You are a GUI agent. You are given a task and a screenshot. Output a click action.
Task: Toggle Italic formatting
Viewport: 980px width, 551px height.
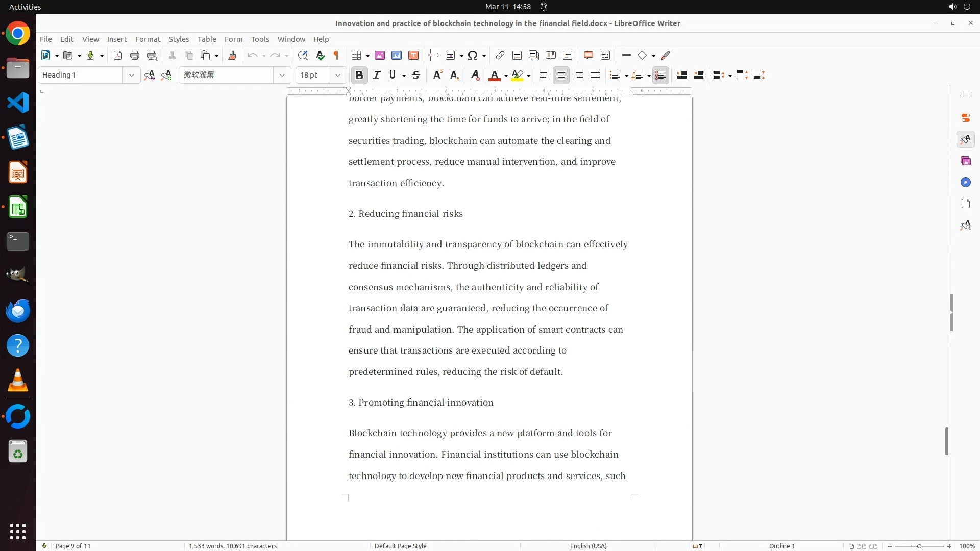tap(377, 75)
